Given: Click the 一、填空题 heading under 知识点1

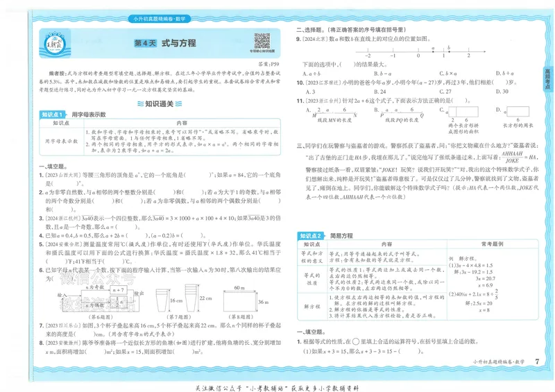Looking at the screenshot, I should click(53, 167).
